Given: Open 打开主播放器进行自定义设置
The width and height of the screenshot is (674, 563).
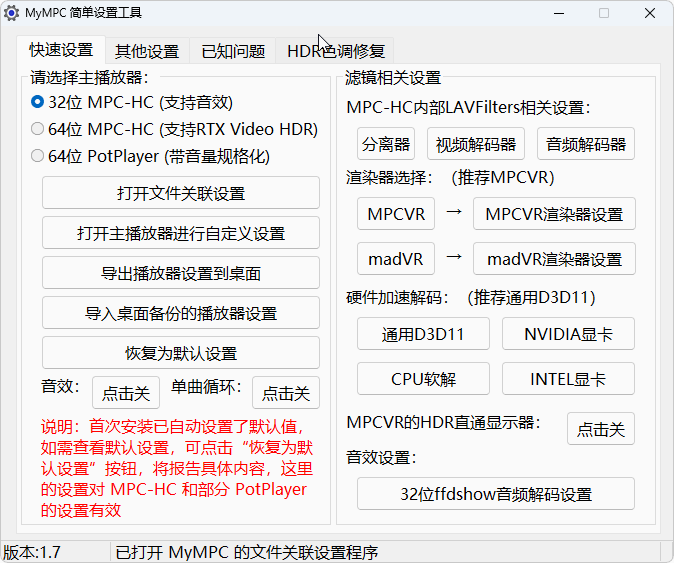Looking at the screenshot, I should point(181,233).
